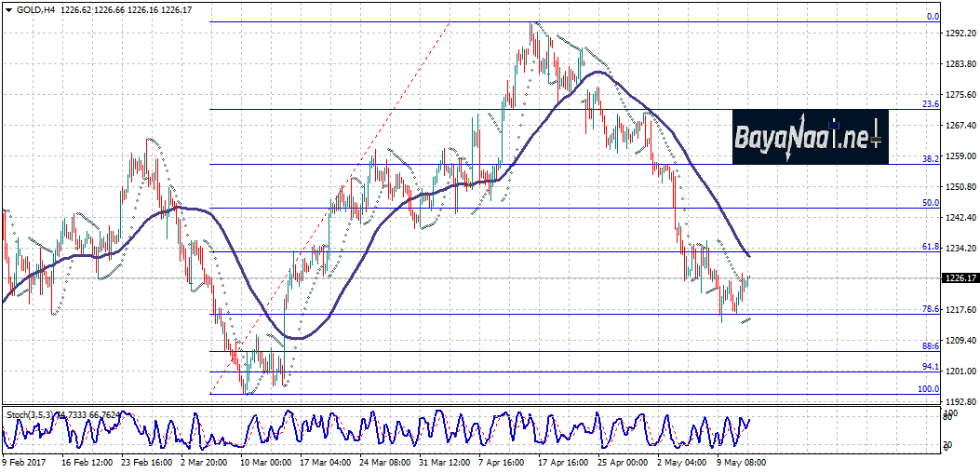Click the 61.8 Fibonacci level label
The width and height of the screenshot is (980, 473).
pyautogui.click(x=929, y=247)
